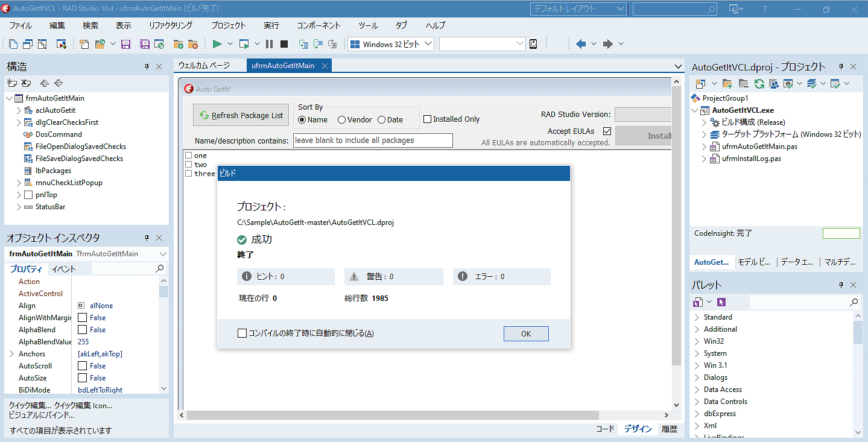Click the Move Down arrow in Structure panel
The height and width of the screenshot is (442, 868).
point(59,83)
